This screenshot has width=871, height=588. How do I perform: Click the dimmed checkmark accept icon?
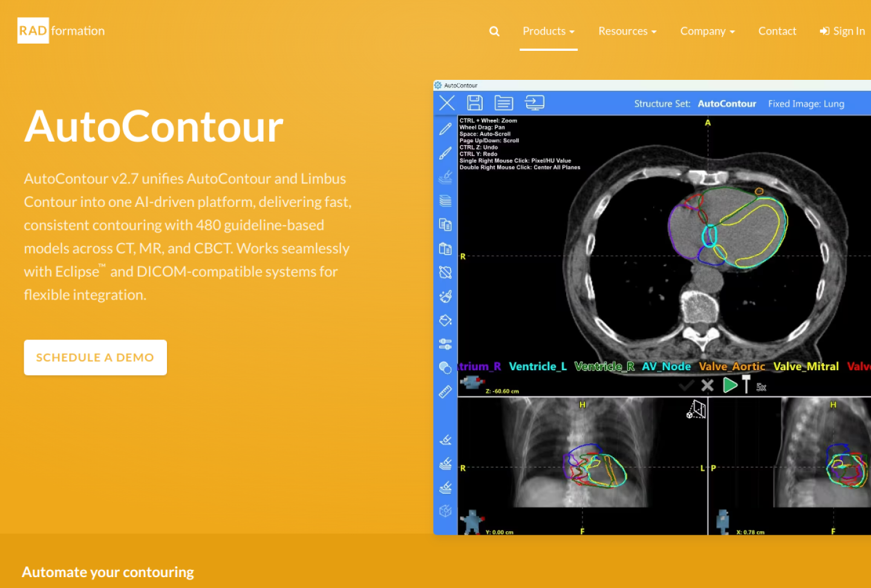pyautogui.click(x=686, y=385)
